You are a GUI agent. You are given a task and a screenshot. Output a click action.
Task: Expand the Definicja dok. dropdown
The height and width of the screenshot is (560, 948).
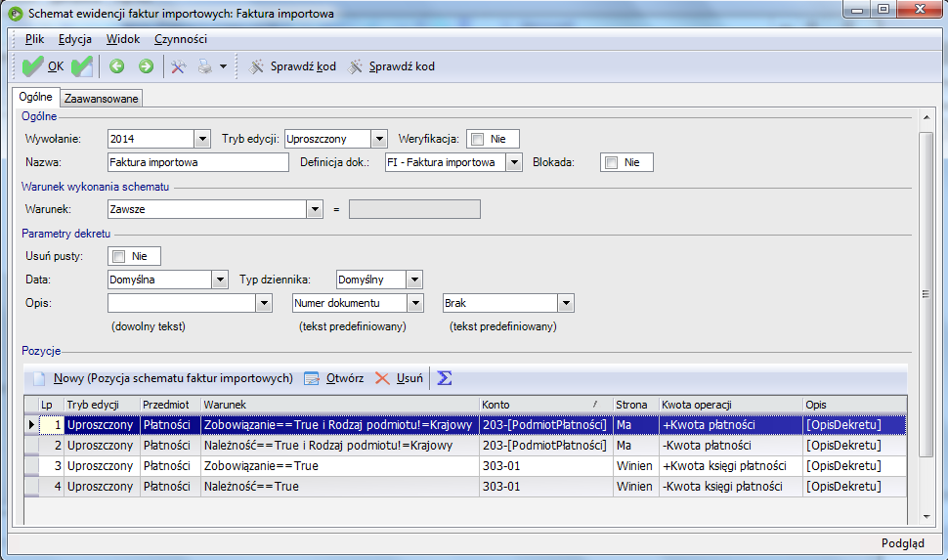[x=514, y=162]
